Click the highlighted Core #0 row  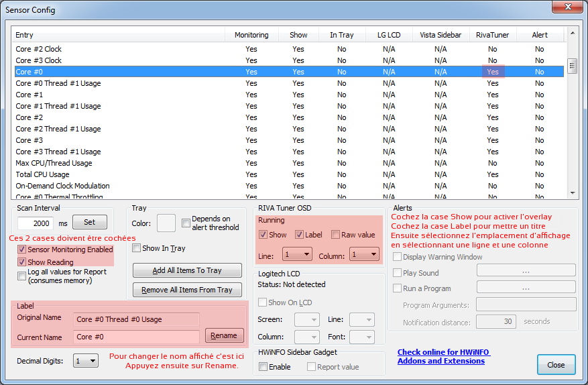[x=289, y=72]
